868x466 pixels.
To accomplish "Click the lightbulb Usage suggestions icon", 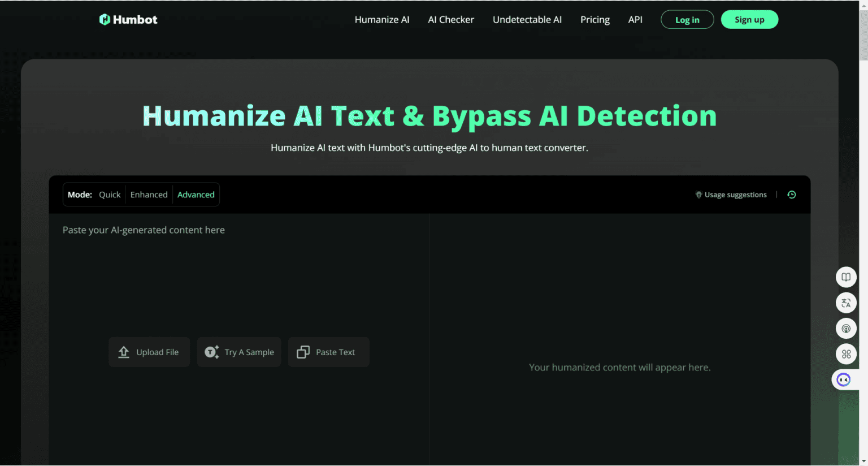I will click(698, 194).
